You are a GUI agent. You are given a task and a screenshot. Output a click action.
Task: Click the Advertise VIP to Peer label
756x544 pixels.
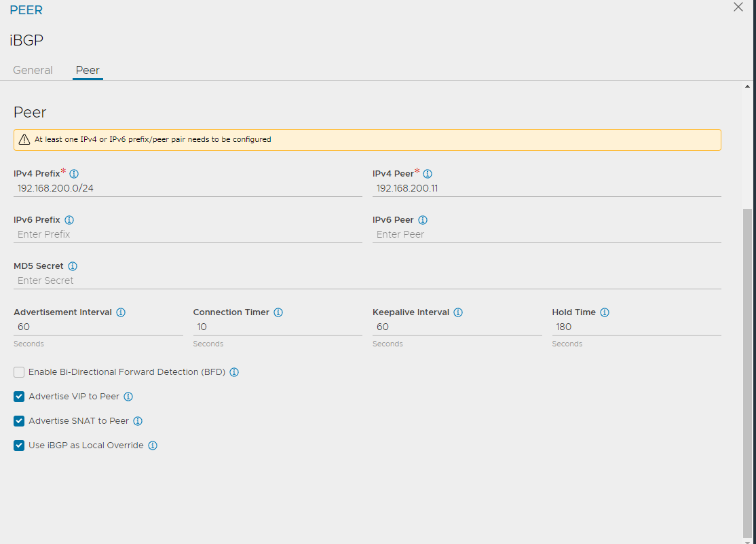[74, 397]
